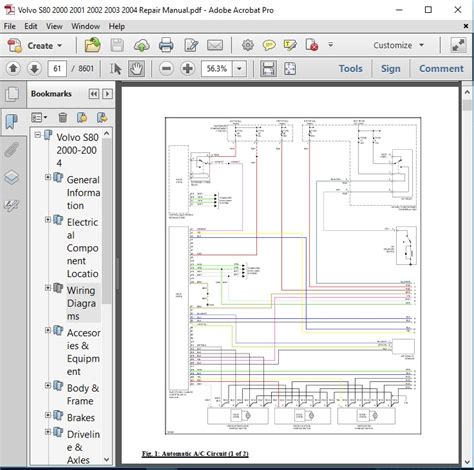
Task: Click the page number field
Action: [57, 69]
